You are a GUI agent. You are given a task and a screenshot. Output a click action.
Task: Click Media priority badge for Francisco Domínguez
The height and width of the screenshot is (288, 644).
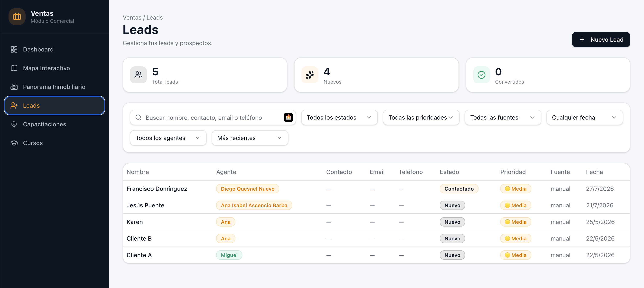[x=516, y=189]
